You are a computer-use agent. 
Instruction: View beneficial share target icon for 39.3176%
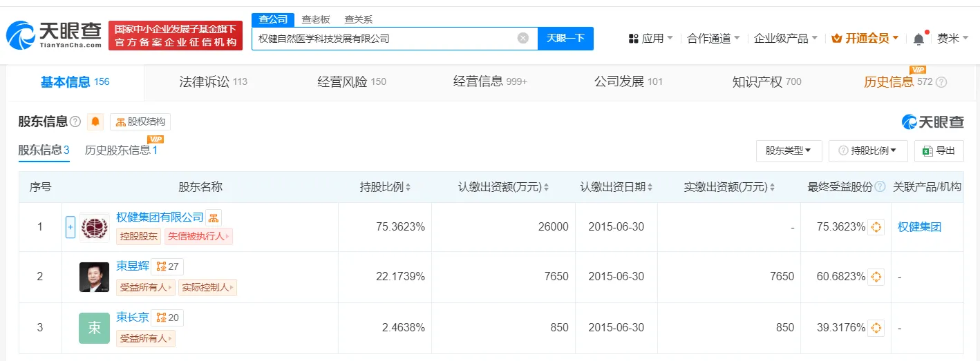(x=876, y=328)
